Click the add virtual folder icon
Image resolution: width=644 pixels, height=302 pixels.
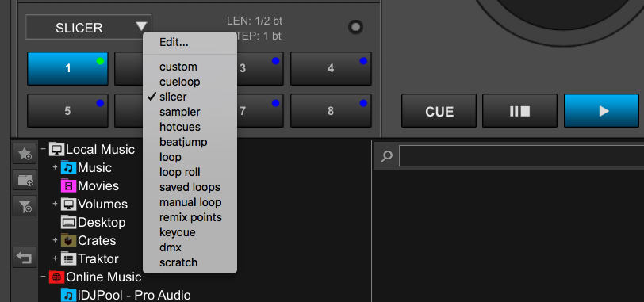click(x=25, y=179)
